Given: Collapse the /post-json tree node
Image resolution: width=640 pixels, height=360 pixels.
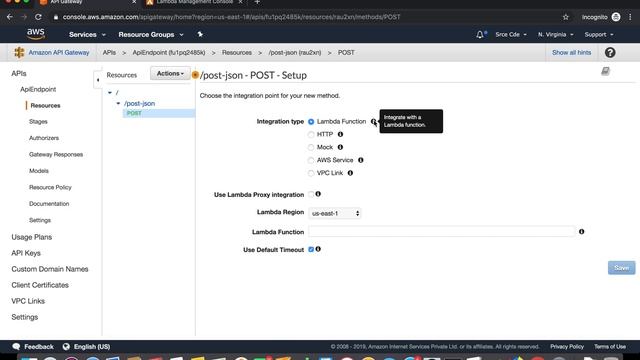Looking at the screenshot, I should tap(118, 103).
